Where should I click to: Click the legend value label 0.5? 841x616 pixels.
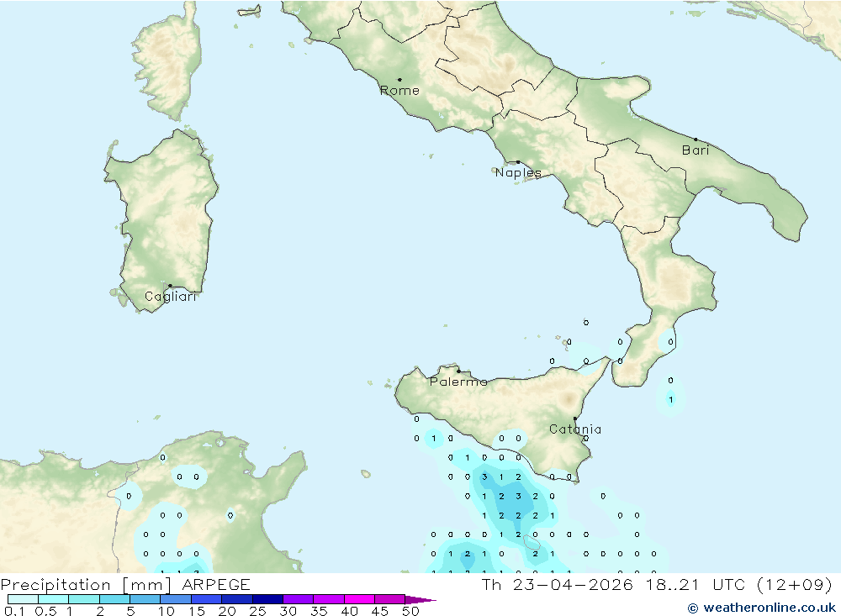click(x=45, y=611)
